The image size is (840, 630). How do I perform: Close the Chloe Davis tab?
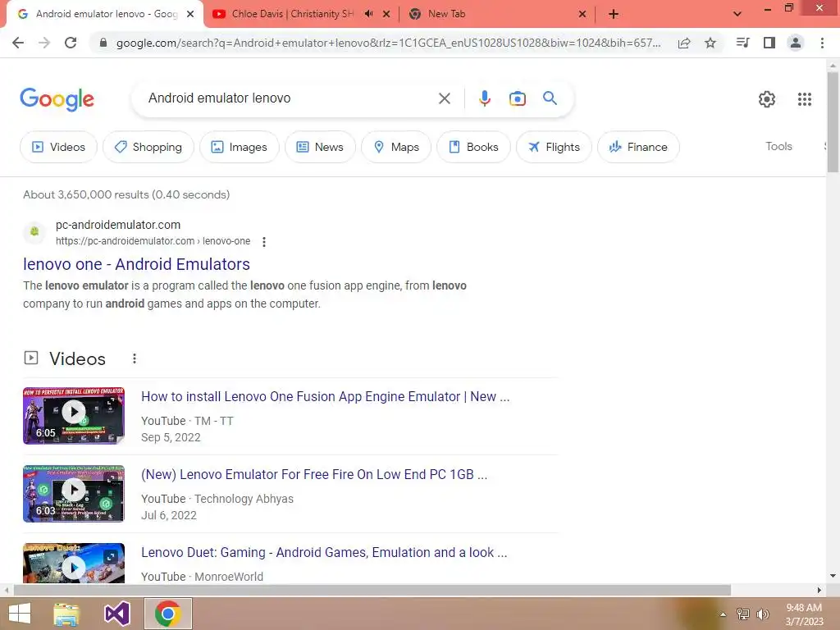coord(386,14)
